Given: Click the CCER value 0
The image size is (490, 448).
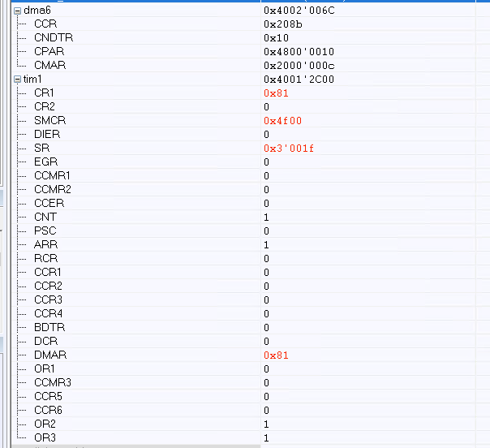Looking at the screenshot, I should click(266, 204).
